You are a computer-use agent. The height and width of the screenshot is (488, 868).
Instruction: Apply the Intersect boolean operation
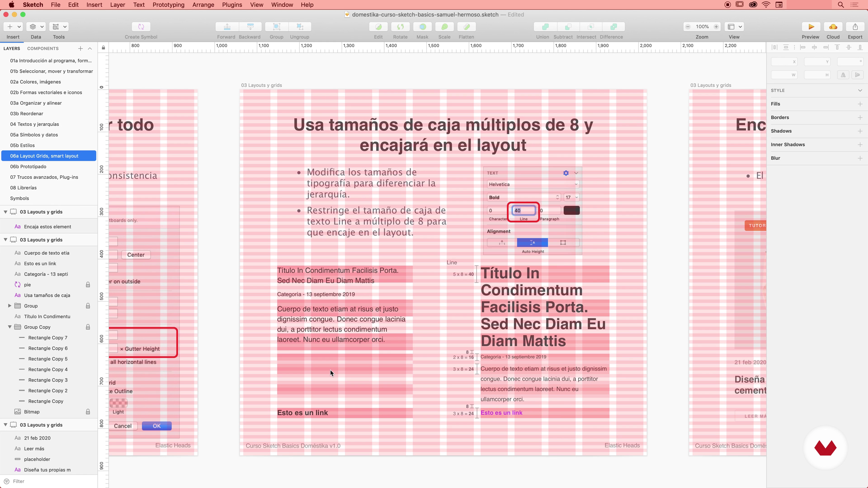click(x=591, y=27)
